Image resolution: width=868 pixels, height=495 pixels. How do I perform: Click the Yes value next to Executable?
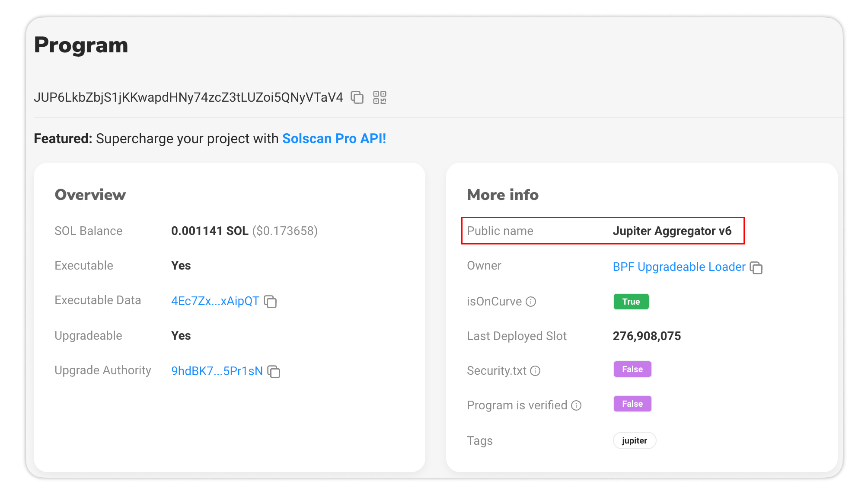[181, 266]
